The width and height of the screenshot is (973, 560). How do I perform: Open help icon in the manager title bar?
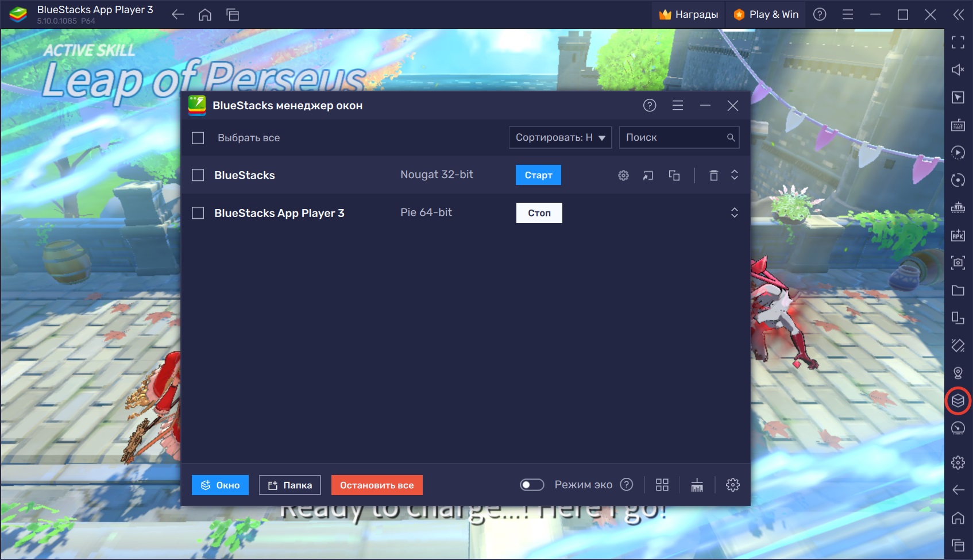(x=650, y=105)
